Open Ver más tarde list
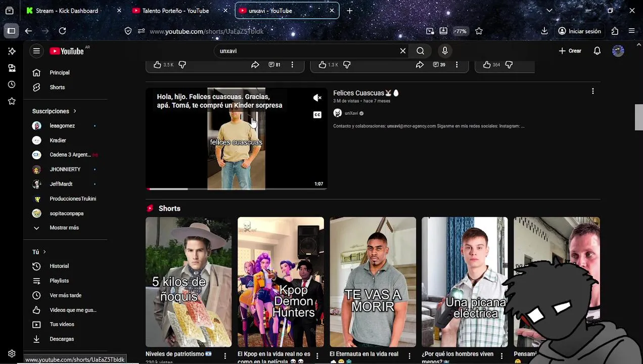643x364 pixels. point(65,295)
